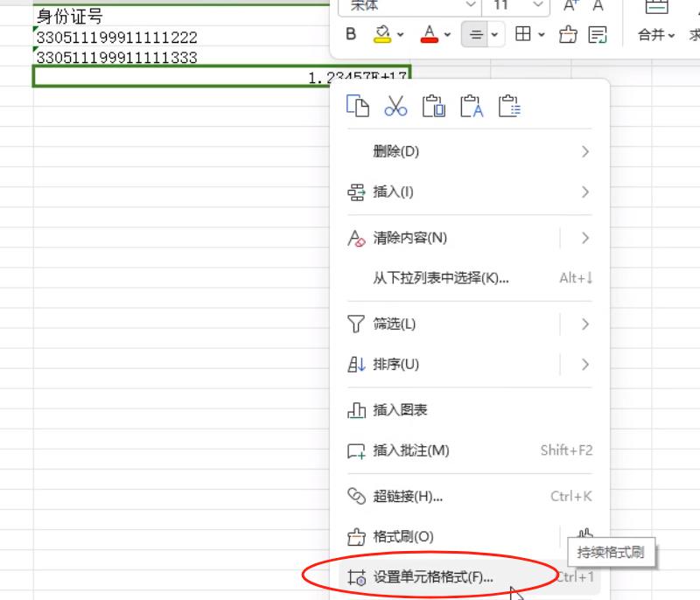
Task: Apply the yellow fill color
Action: [382, 34]
